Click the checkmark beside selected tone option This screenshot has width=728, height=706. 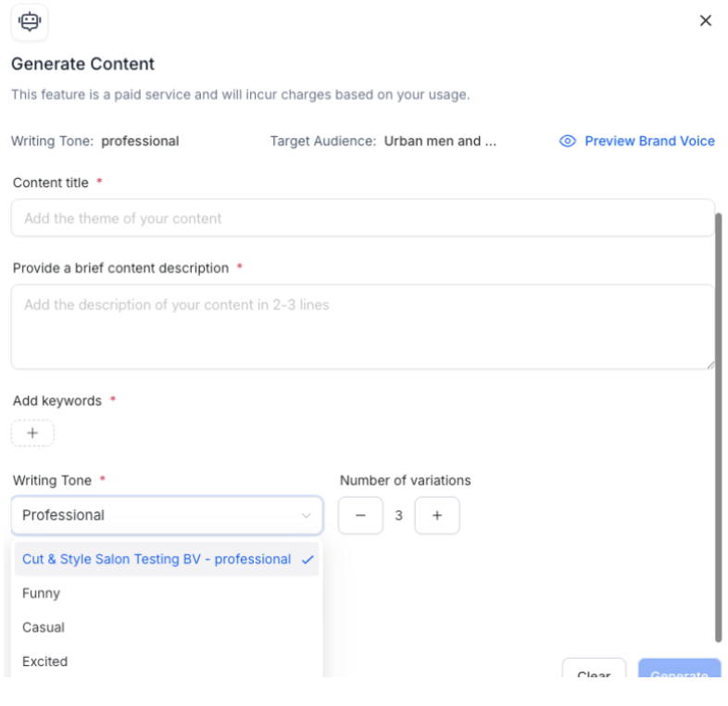coord(308,560)
